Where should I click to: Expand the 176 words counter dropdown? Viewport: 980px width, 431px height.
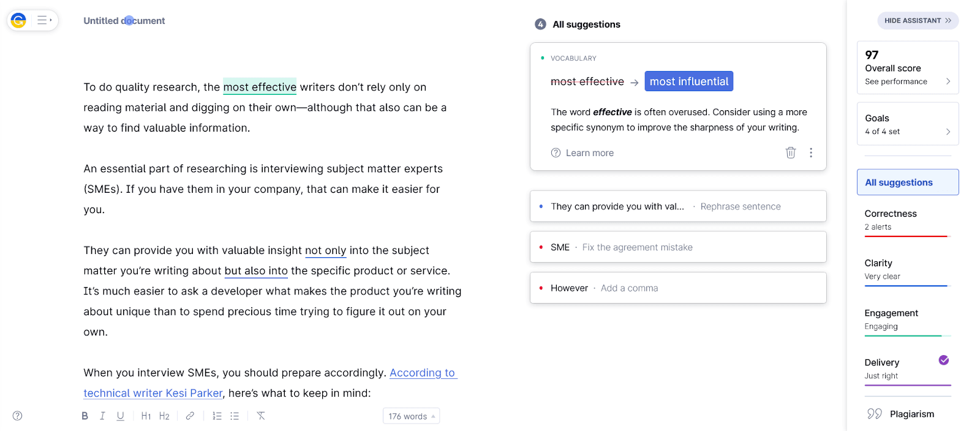(x=411, y=416)
